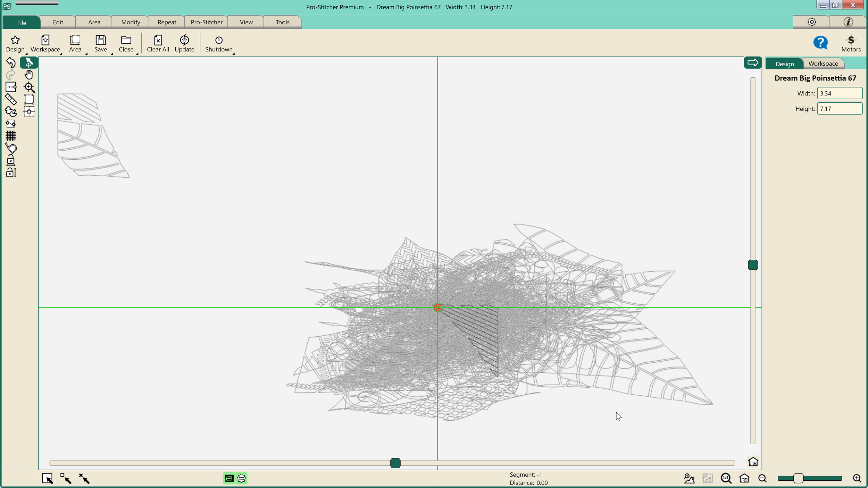Toggle the vertical lock icon
This screenshot has height=488, width=868.
point(11,173)
